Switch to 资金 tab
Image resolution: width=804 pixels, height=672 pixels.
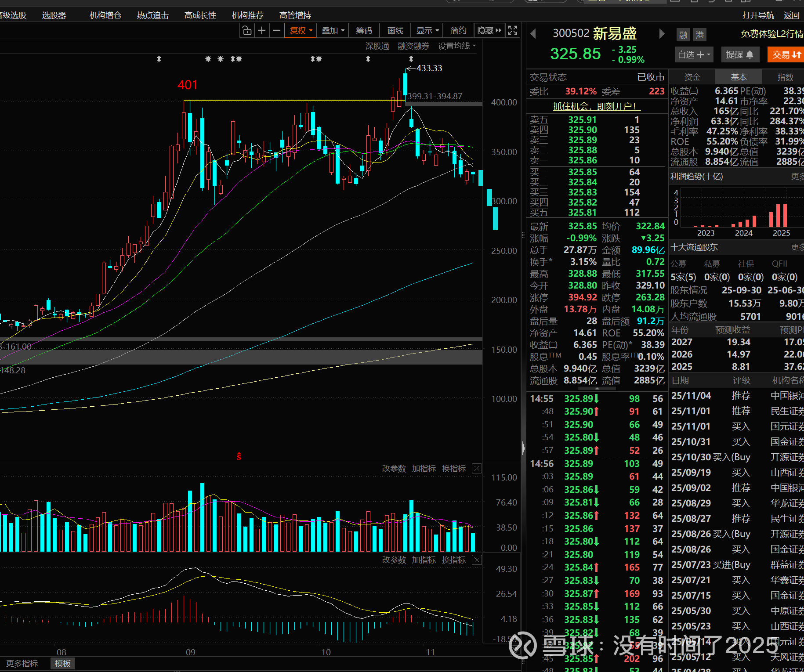(x=692, y=77)
